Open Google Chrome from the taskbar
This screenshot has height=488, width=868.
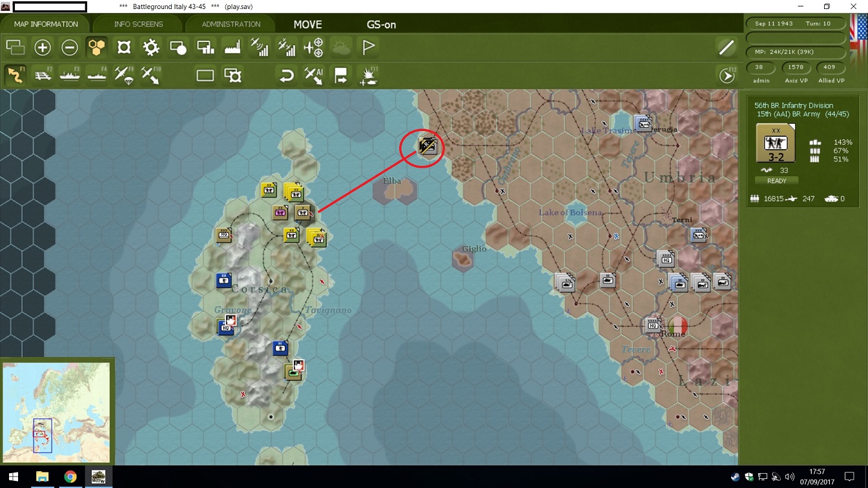[70, 477]
